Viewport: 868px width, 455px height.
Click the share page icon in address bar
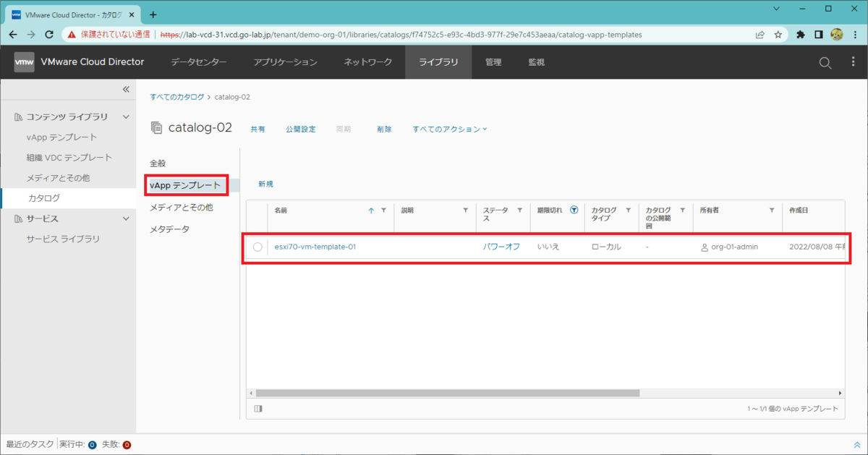760,34
